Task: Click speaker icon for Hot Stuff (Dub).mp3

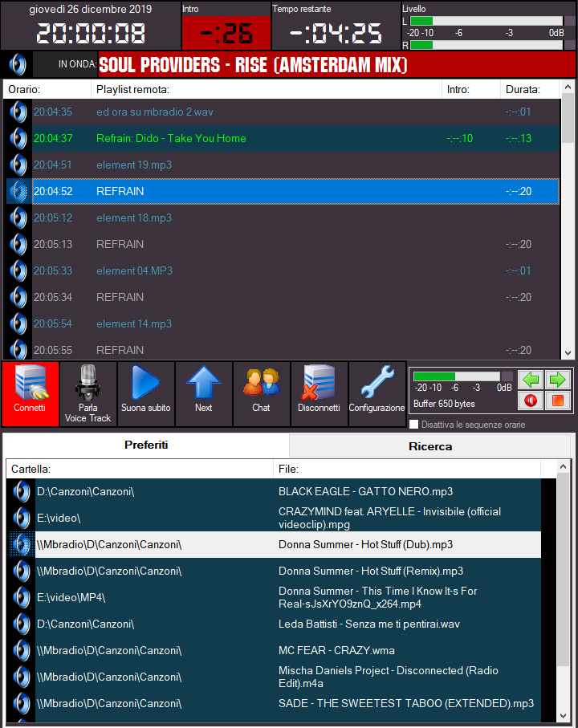Action: [x=22, y=545]
